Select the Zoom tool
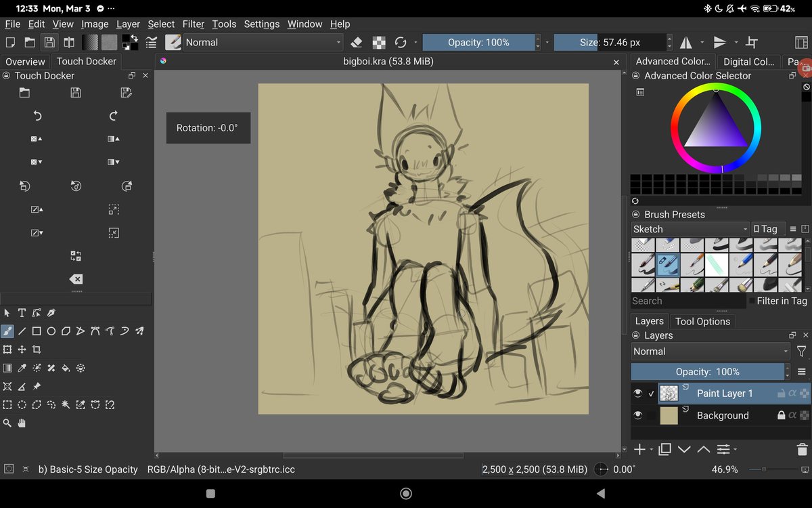This screenshot has width=812, height=508. click(x=7, y=423)
